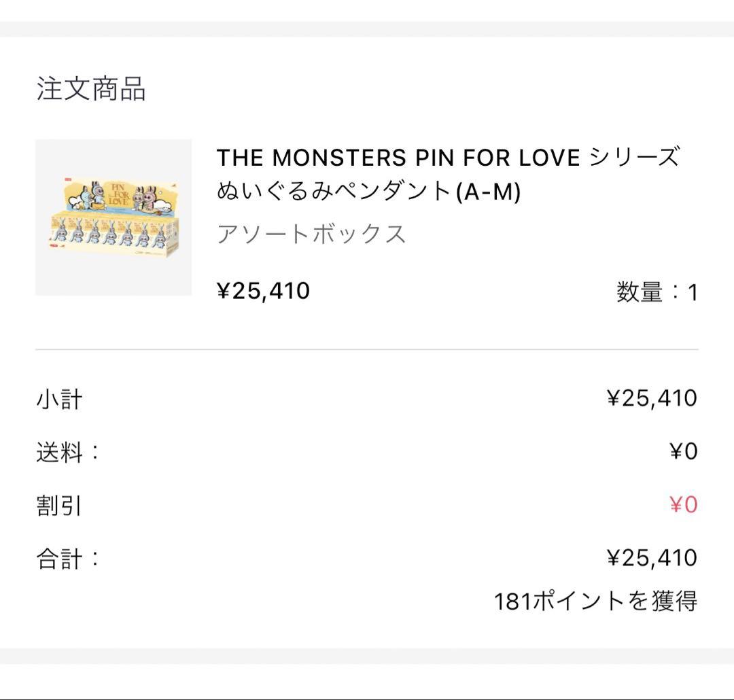Click the gray separator bar above 注文商品

367,29
